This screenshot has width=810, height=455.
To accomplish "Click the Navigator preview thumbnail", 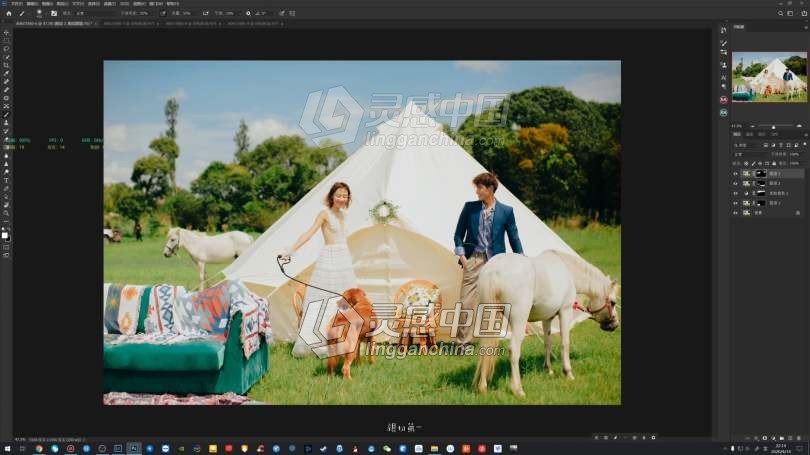I will [769, 76].
